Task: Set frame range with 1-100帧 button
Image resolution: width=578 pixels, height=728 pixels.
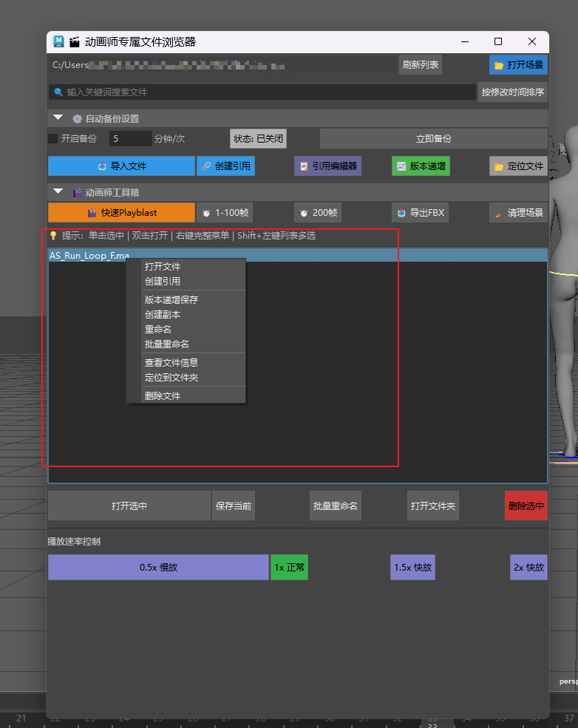Action: pyautogui.click(x=225, y=213)
